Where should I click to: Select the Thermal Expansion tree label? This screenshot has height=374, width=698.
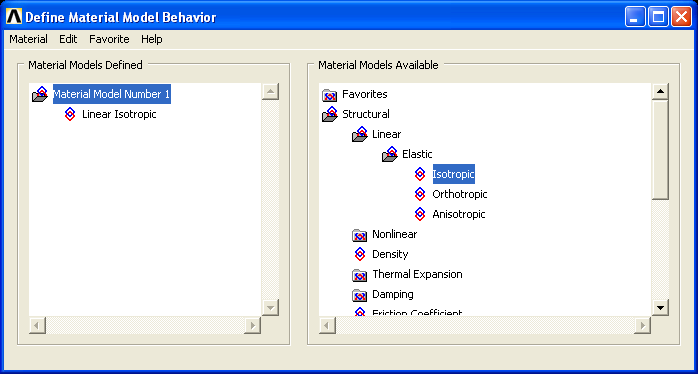[417, 274]
